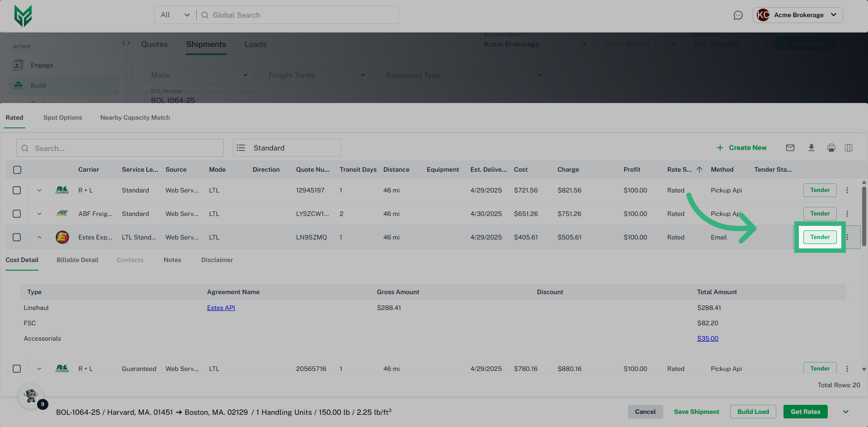Click the rates Search input field
This screenshot has width=868, height=427.
coord(120,148)
